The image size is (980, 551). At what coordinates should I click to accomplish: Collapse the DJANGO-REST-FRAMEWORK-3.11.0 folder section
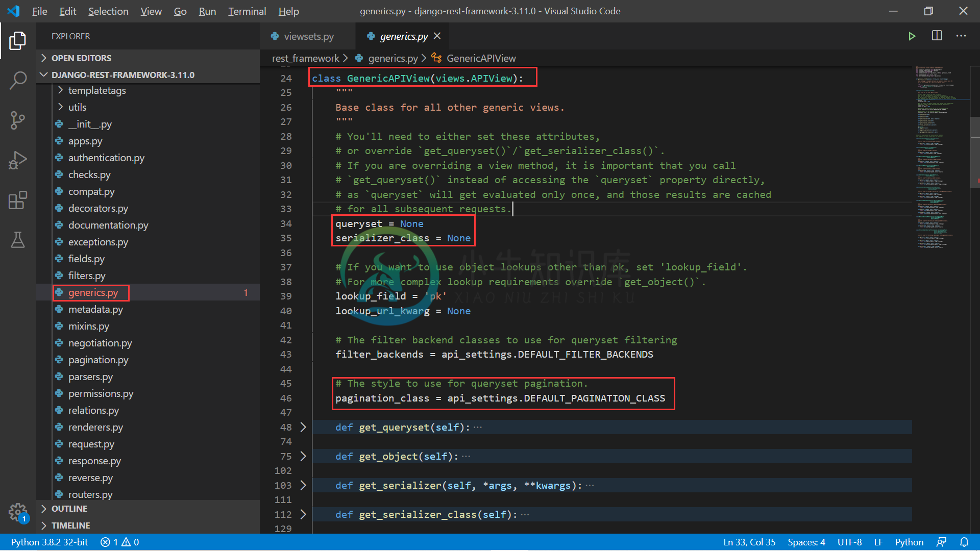pyautogui.click(x=148, y=75)
